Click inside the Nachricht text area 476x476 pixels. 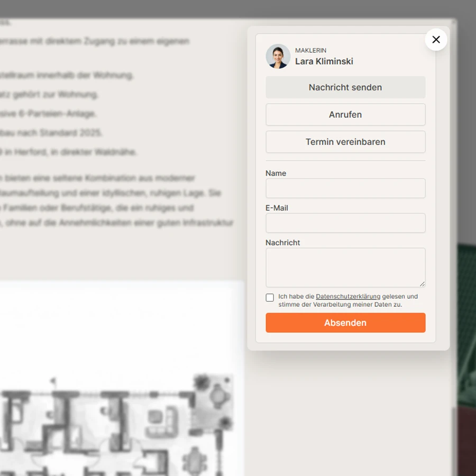click(x=345, y=268)
